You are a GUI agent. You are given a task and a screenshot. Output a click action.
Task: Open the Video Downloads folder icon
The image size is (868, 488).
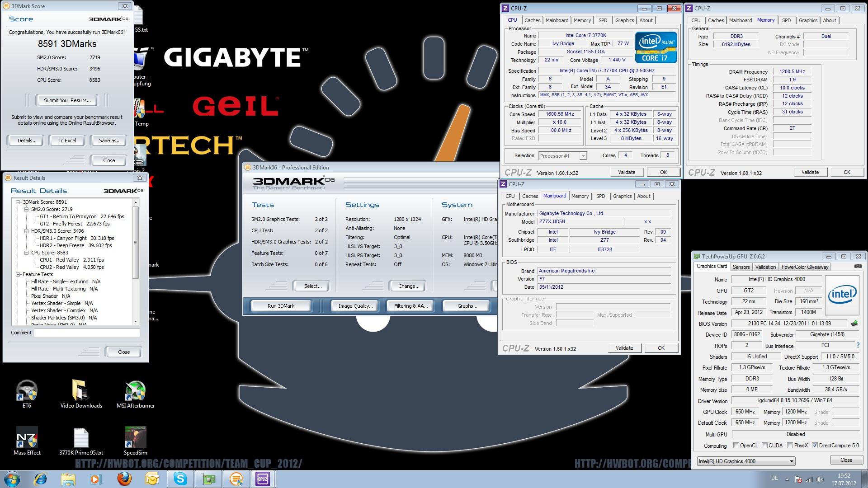tap(81, 394)
